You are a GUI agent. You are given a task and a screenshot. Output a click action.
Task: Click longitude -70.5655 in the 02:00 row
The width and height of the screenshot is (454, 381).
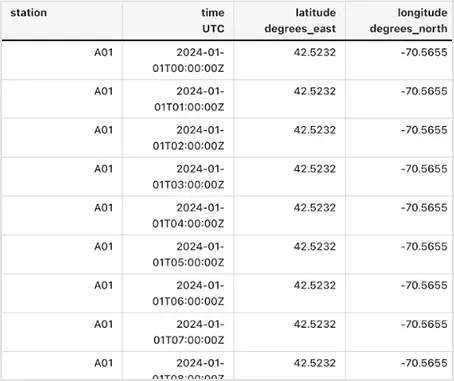(424, 130)
